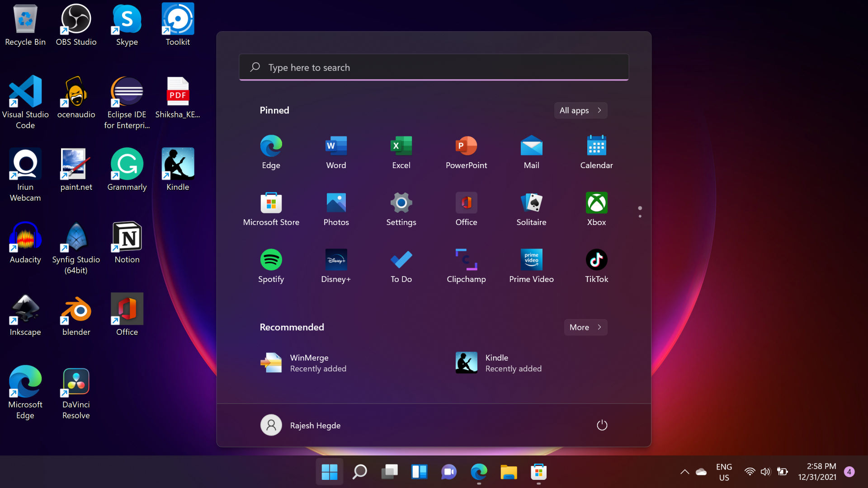Open Widgets from the taskbar

point(419,472)
